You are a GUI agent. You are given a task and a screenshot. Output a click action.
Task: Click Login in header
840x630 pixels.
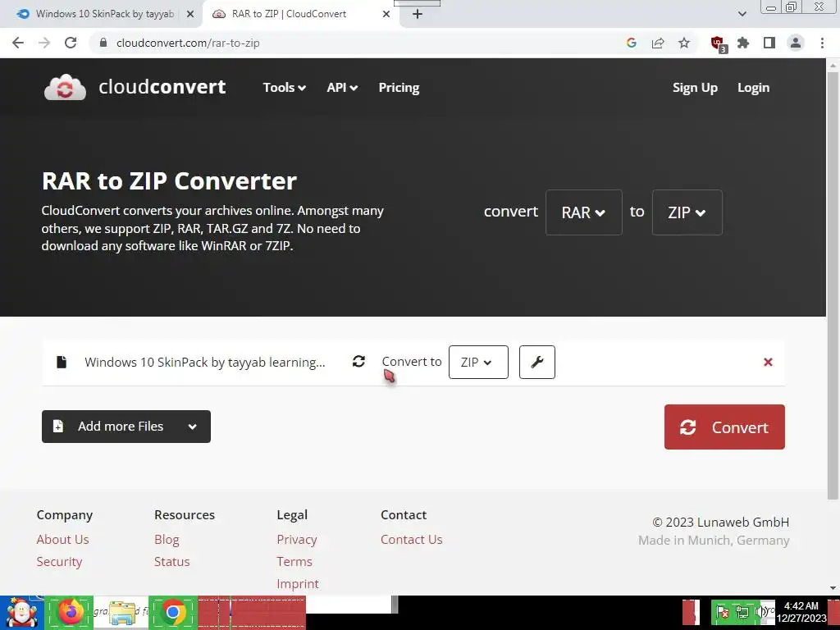coord(753,87)
